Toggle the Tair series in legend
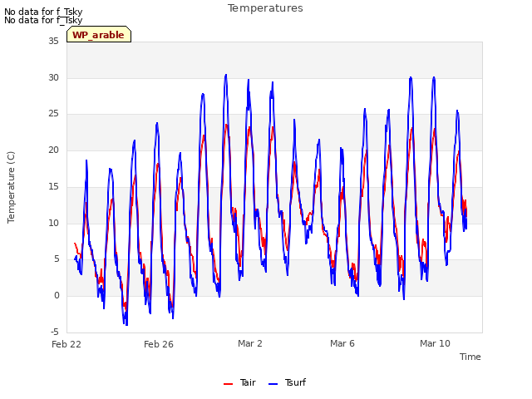The image size is (532, 399). tap(239, 382)
